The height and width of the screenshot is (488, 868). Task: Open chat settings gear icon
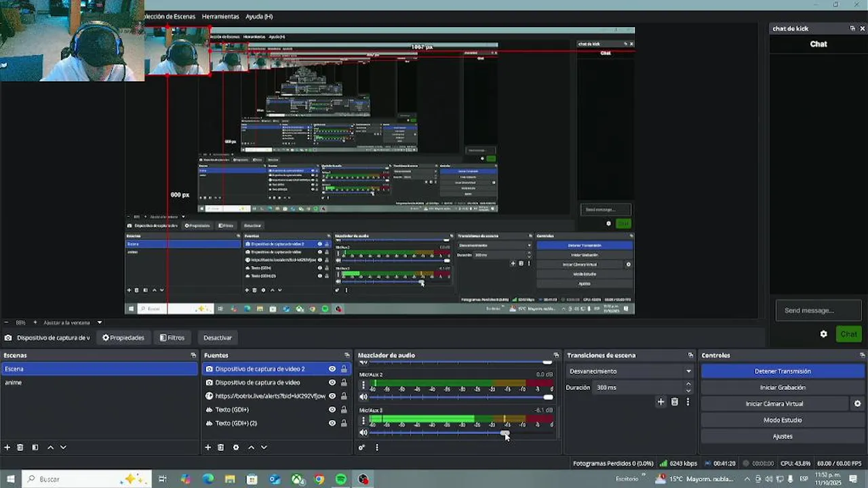pos(824,334)
